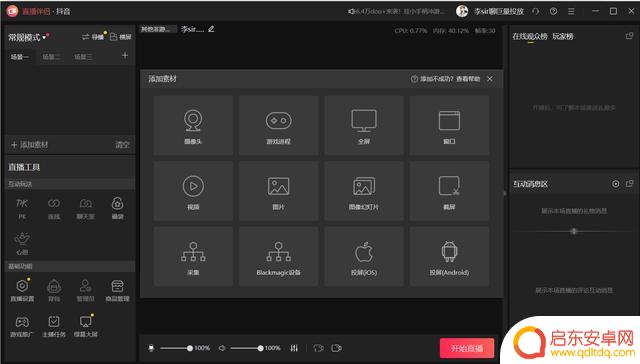
Task: Open the 在线观众榜 viewer list tab
Action: 530,36
